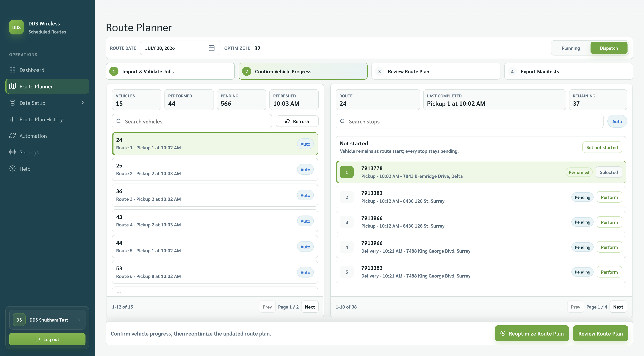The width and height of the screenshot is (644, 356).
Task: Select vehicle 25 Route 2 card
Action: pyautogui.click(x=215, y=170)
